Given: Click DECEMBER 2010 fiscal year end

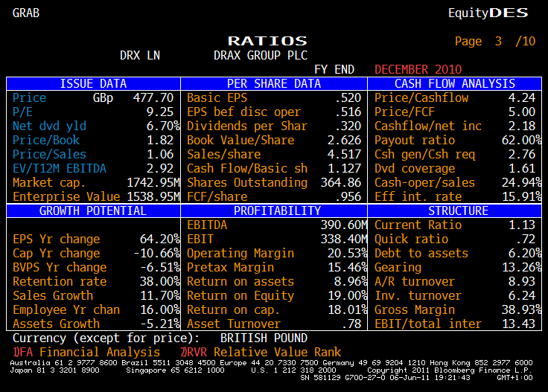Looking at the screenshot, I should pos(418,69).
